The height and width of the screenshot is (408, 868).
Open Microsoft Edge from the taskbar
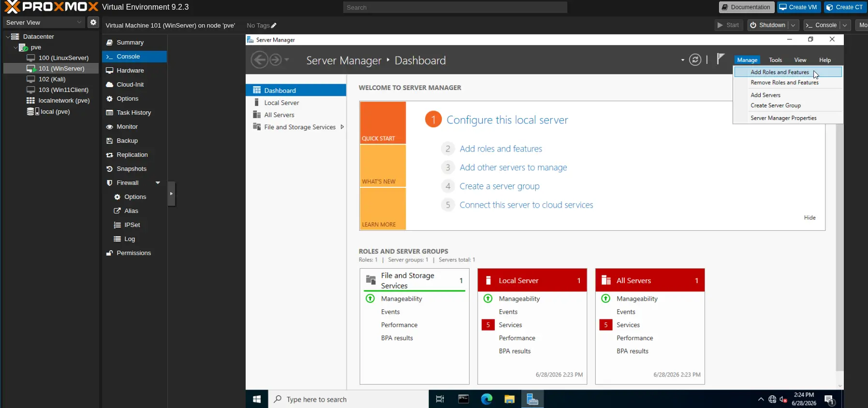click(x=486, y=399)
